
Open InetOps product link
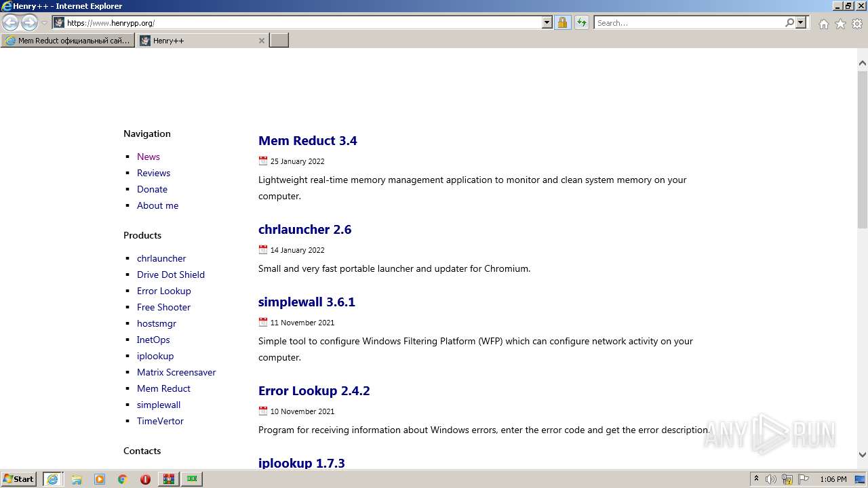[153, 340]
